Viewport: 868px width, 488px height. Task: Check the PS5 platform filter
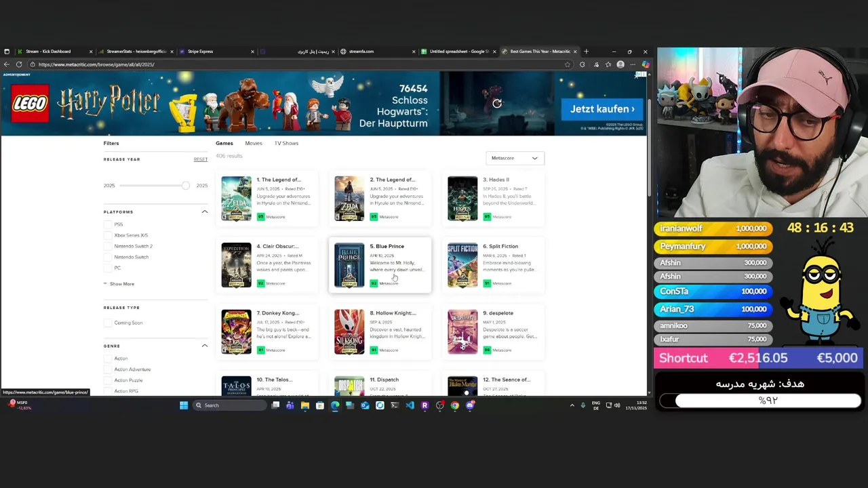(x=108, y=224)
